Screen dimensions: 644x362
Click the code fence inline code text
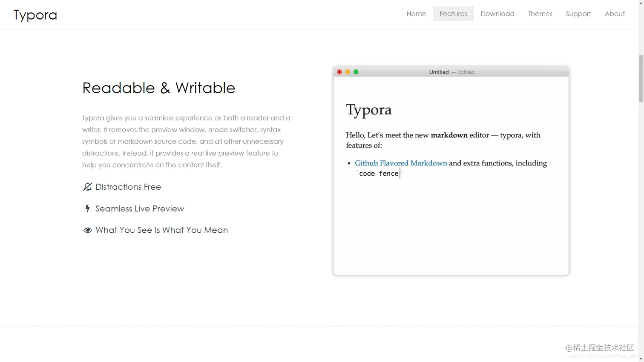click(x=379, y=174)
